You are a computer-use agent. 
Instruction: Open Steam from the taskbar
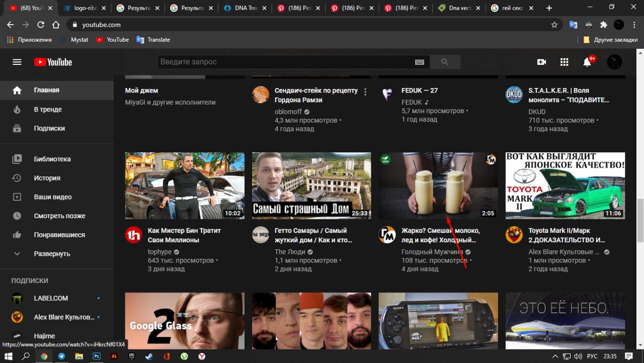click(x=149, y=356)
